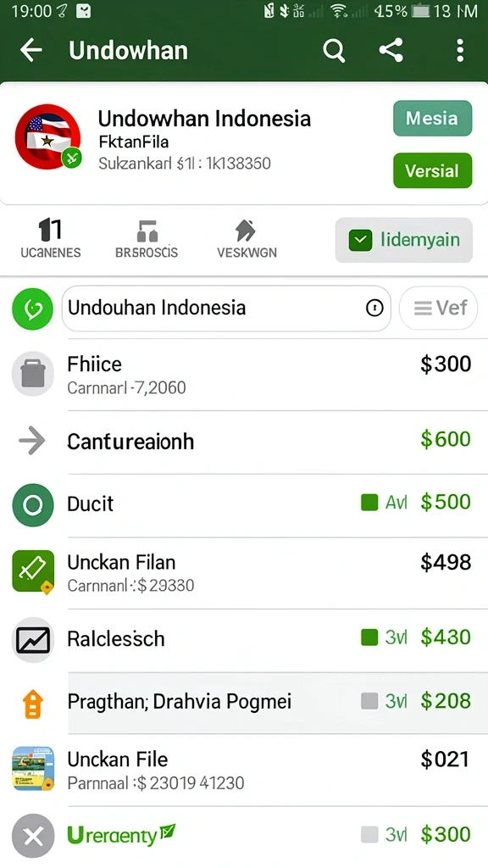Open the three-dot overflow menu
The image size is (488, 868).
[x=460, y=50]
